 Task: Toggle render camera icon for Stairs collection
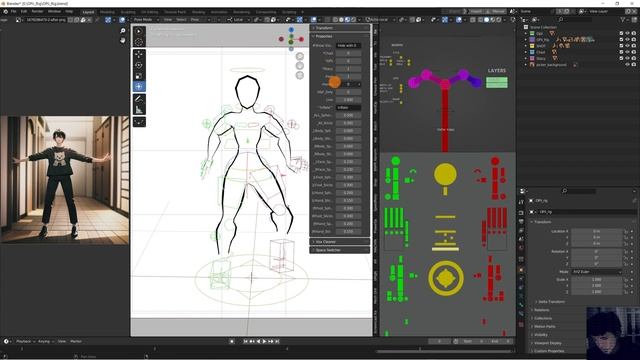click(634, 58)
